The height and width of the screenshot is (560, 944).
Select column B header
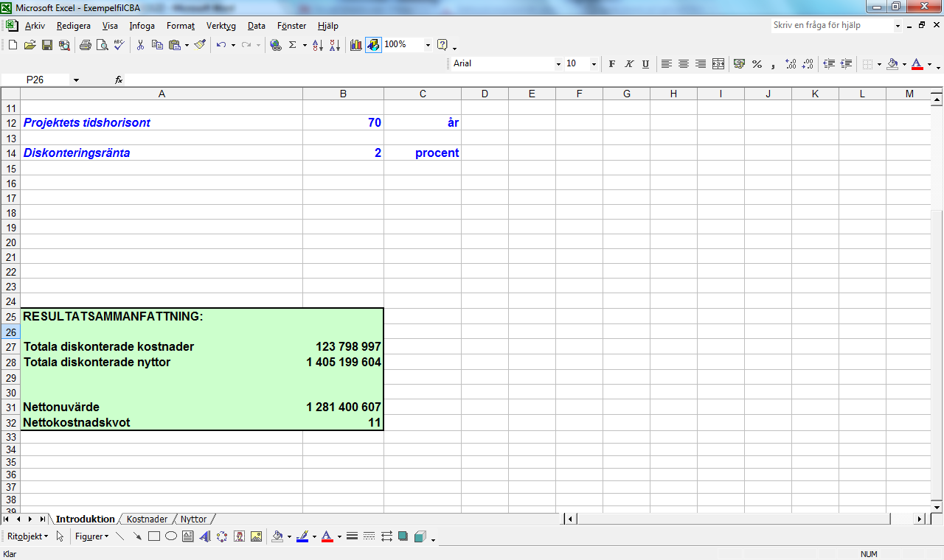point(343,94)
